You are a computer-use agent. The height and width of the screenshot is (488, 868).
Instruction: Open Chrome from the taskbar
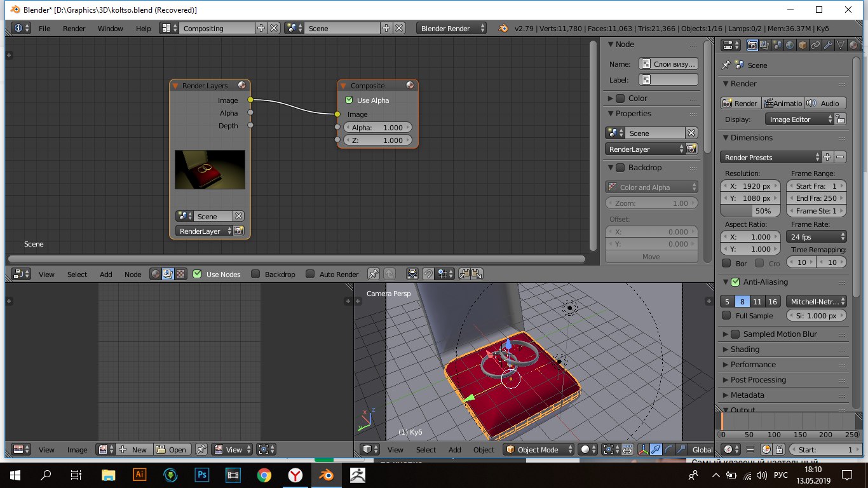point(264,474)
